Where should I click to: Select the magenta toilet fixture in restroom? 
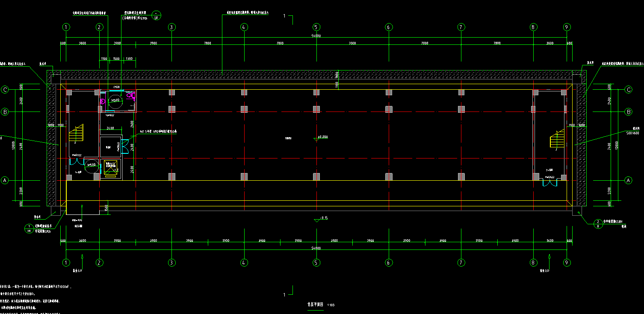tap(103, 102)
